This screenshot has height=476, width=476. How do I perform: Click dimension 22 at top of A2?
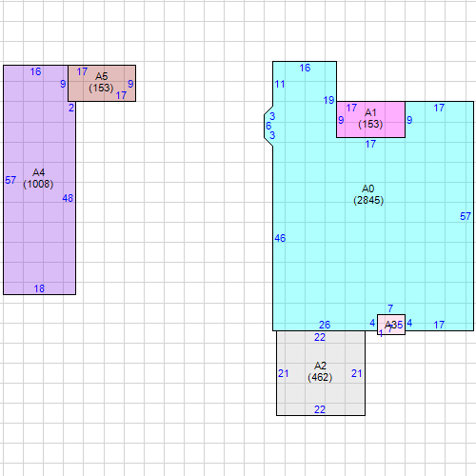[x=320, y=337]
